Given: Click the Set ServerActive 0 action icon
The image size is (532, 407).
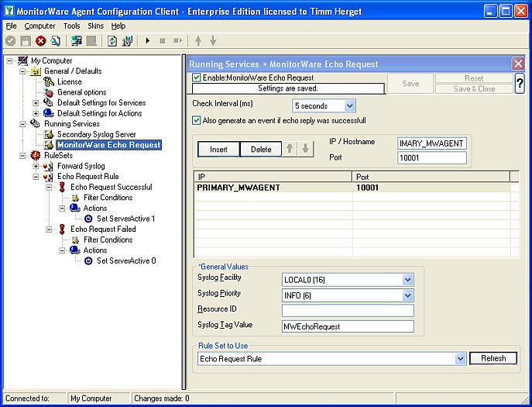Looking at the screenshot, I should pyautogui.click(x=88, y=261).
